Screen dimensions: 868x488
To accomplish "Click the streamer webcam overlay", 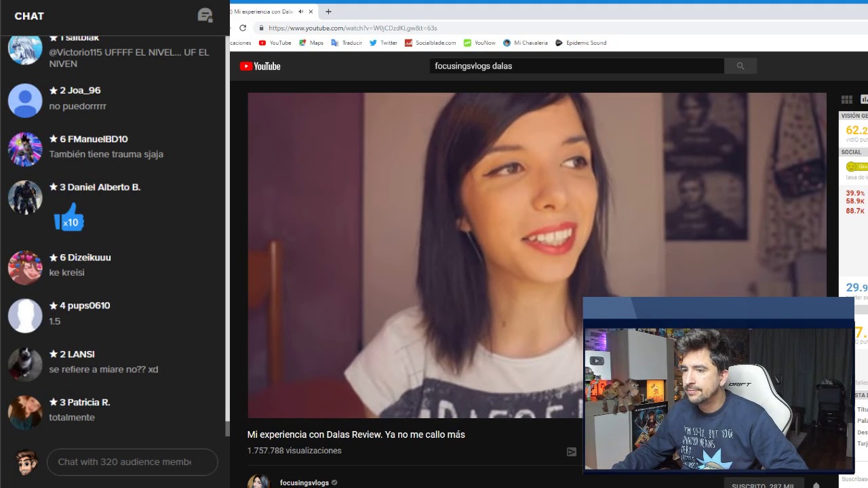I will tap(719, 385).
